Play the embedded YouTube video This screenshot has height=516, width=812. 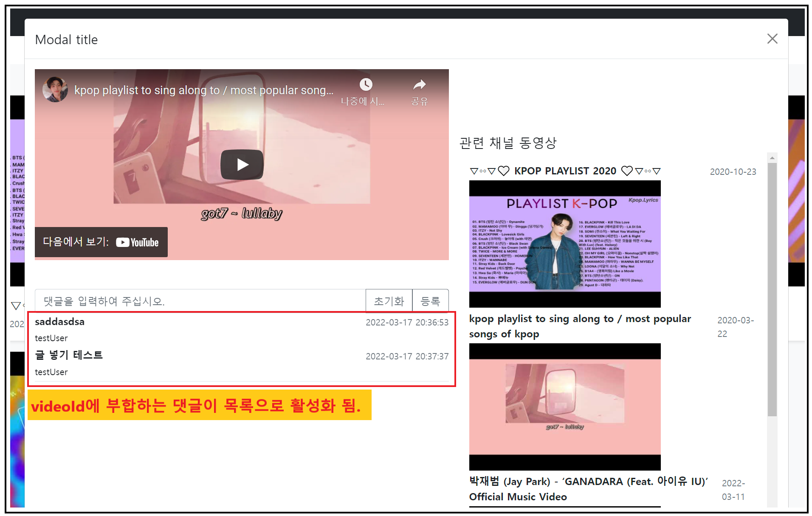[242, 165]
